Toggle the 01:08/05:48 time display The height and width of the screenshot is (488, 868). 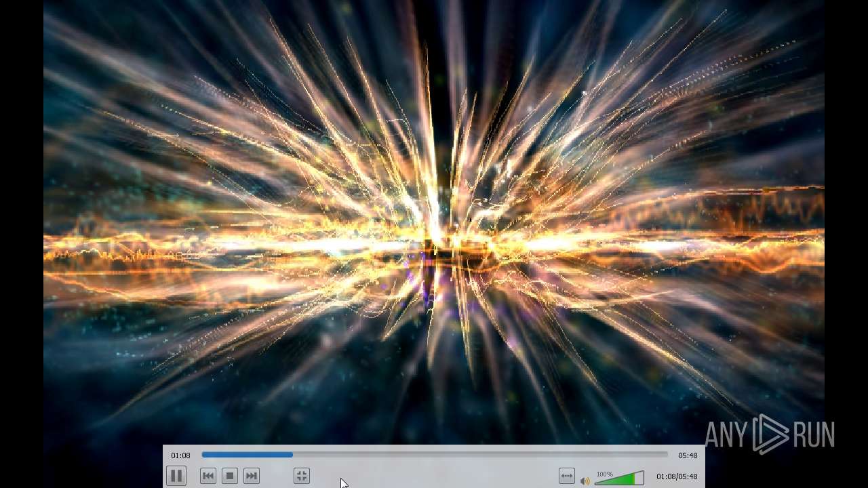coord(677,476)
